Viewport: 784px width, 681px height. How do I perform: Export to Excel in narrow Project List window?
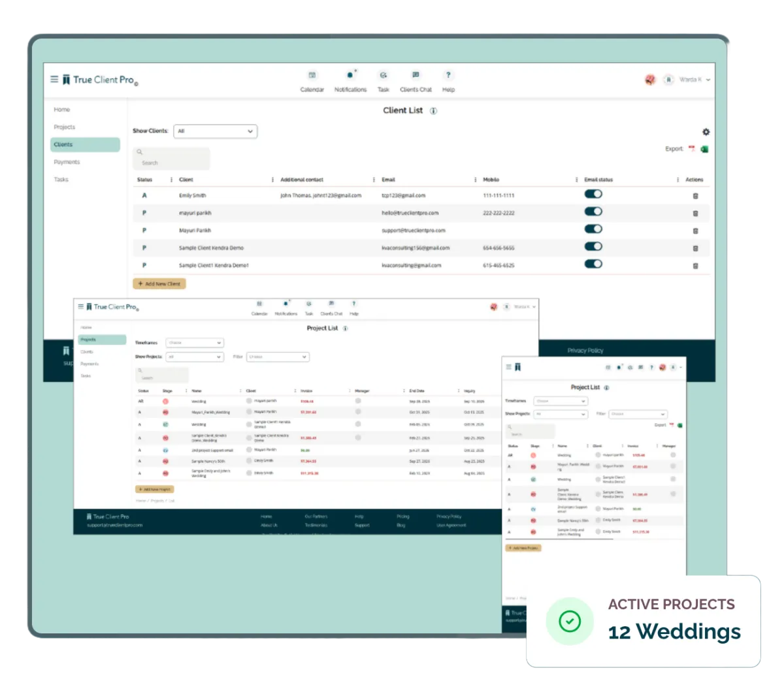(680, 425)
